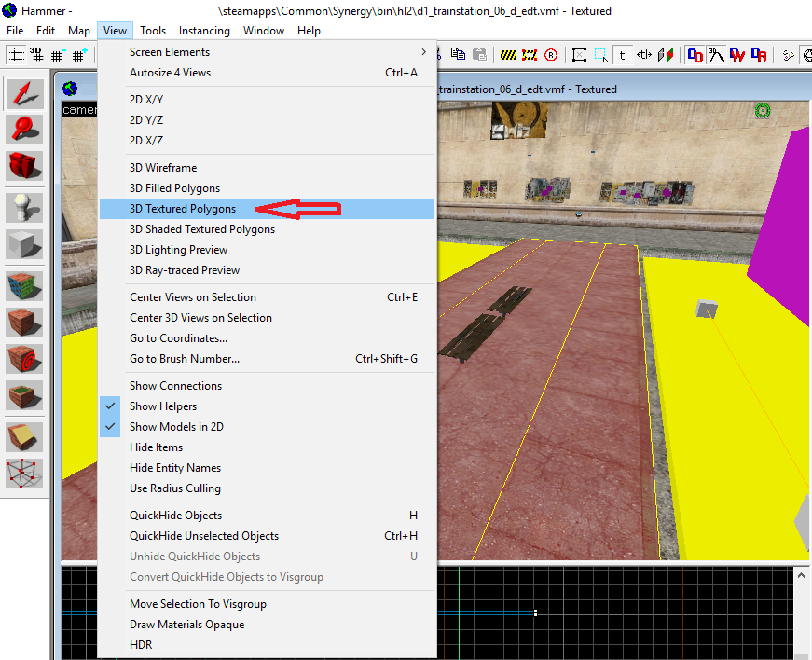This screenshot has width=812, height=660.
Task: Toggle select-by-handles square icon
Action: pos(579,54)
